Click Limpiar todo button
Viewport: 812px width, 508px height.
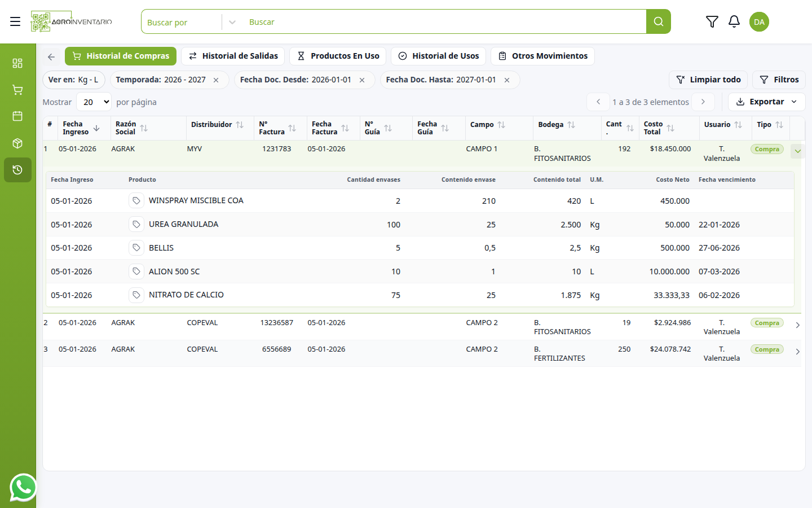[x=708, y=80]
